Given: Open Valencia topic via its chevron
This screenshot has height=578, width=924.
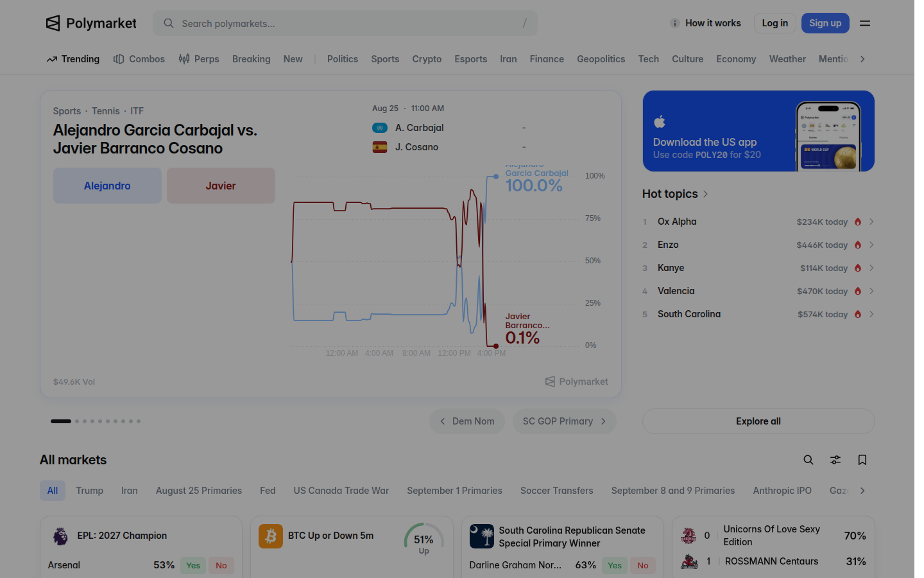Looking at the screenshot, I should 871,291.
